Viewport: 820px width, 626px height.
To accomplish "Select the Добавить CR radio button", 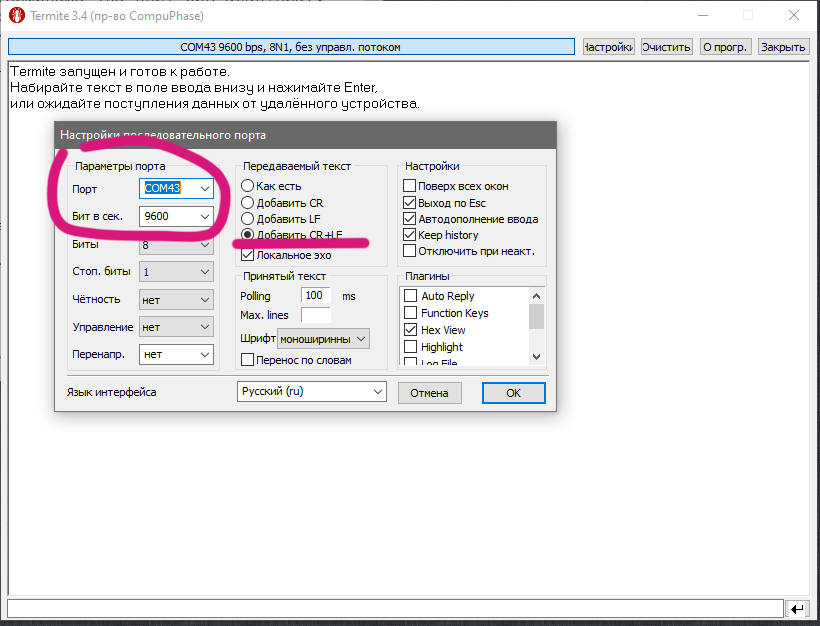I will click(x=247, y=203).
